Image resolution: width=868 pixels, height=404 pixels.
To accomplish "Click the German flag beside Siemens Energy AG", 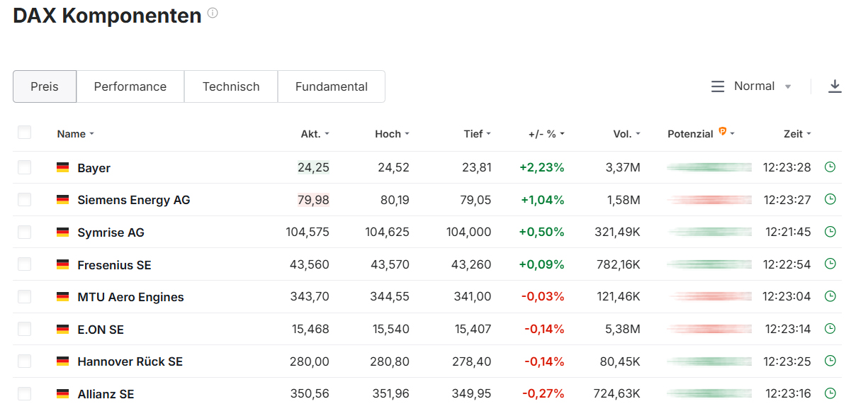I will [63, 200].
